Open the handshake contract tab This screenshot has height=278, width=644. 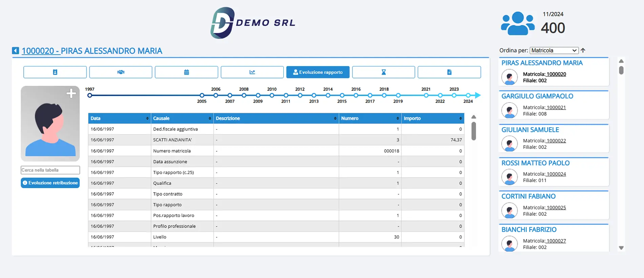click(121, 72)
